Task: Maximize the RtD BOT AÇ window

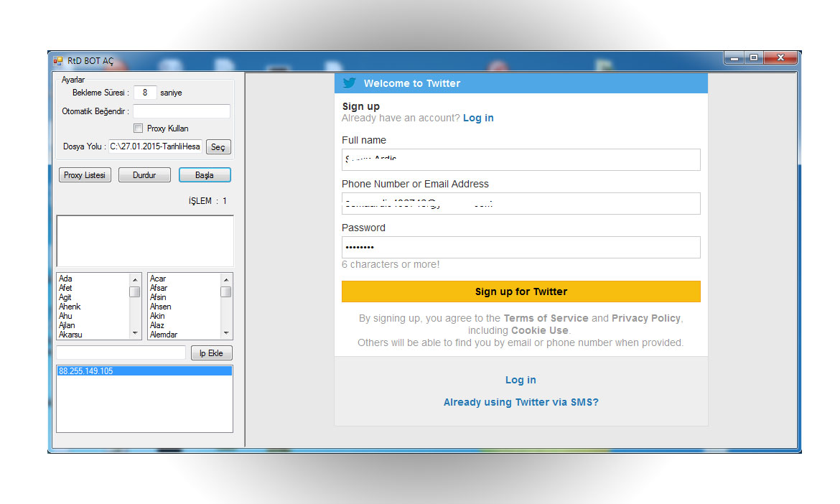Action: [x=754, y=57]
